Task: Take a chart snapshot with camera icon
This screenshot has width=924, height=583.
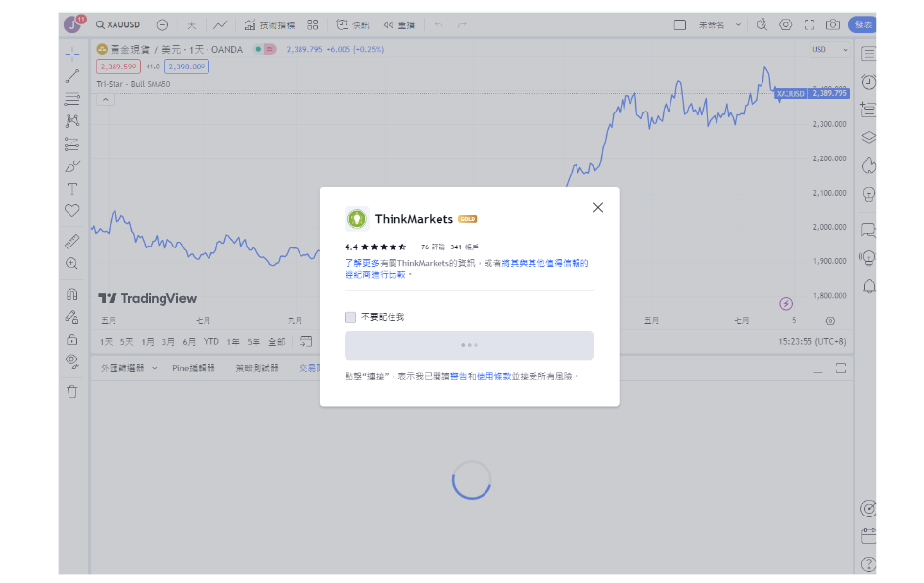Action: [x=833, y=24]
